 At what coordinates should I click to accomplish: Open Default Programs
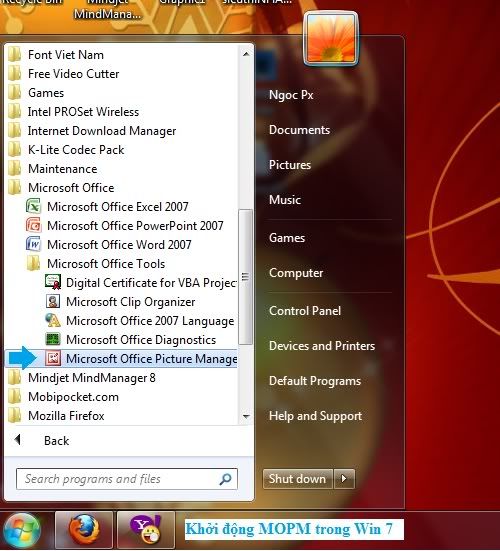315,381
